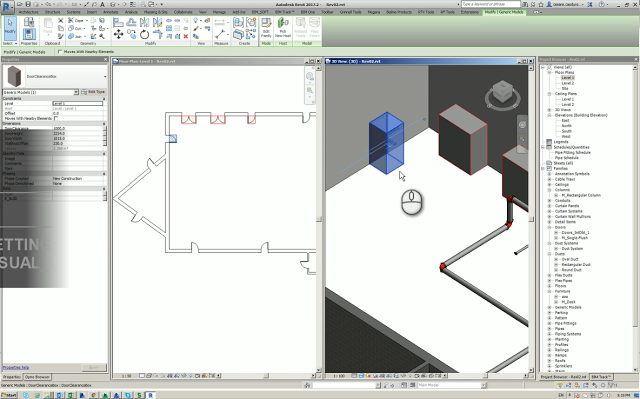Open Edit Family in the Mode panel
Viewport: 640px width, 399px height.
[x=266, y=28]
